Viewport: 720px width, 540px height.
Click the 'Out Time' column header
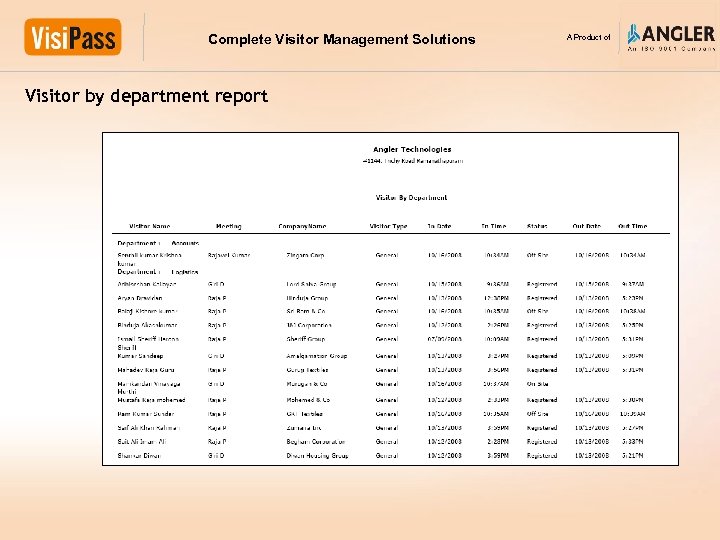pos(632,226)
